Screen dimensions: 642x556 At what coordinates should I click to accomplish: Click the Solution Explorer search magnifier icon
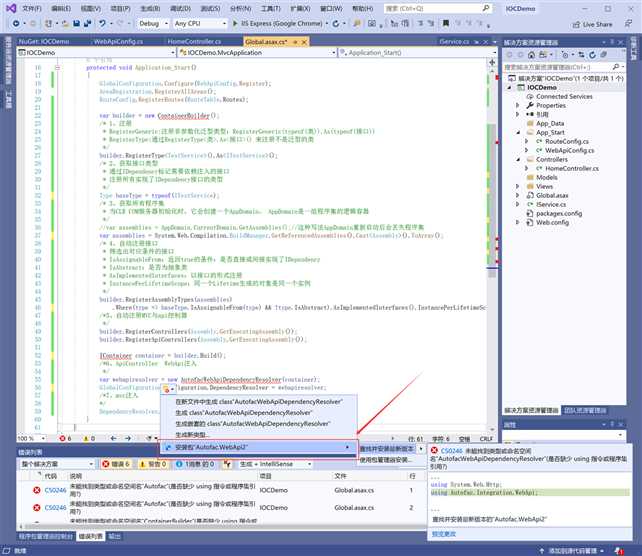615,67
